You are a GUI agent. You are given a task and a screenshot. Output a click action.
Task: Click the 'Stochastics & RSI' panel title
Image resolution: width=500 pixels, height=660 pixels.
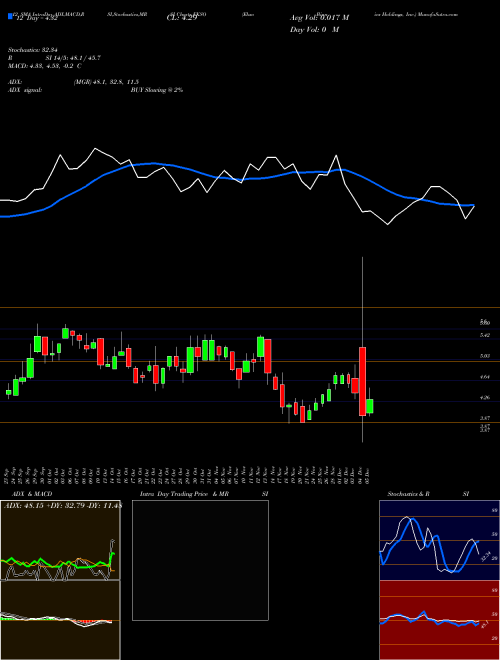click(428, 494)
